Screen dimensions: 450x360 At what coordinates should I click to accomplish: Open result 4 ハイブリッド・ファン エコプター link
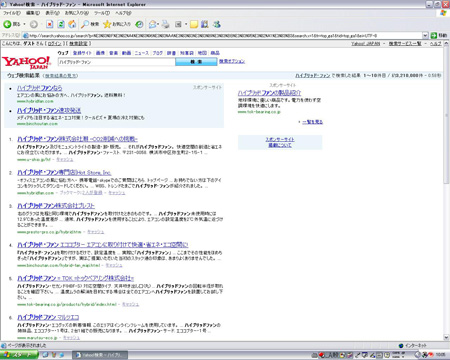coord(103,245)
